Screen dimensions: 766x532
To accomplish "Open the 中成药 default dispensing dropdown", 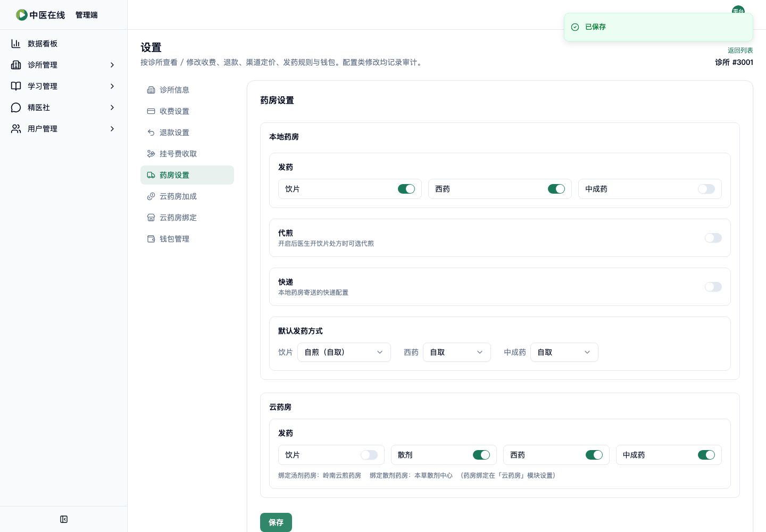I will pyautogui.click(x=564, y=352).
